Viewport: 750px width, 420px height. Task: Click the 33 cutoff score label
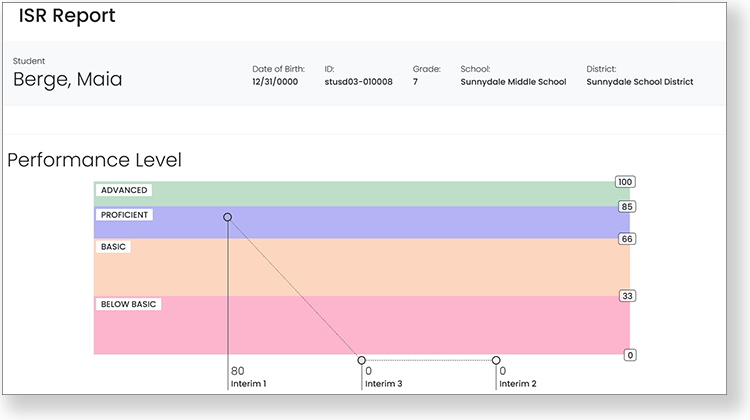(x=629, y=296)
